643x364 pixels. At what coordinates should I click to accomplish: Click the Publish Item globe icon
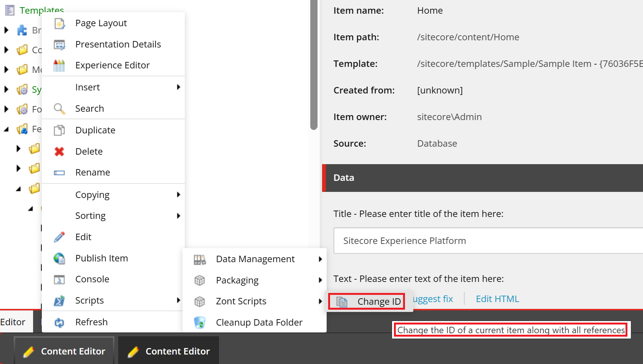(59, 258)
